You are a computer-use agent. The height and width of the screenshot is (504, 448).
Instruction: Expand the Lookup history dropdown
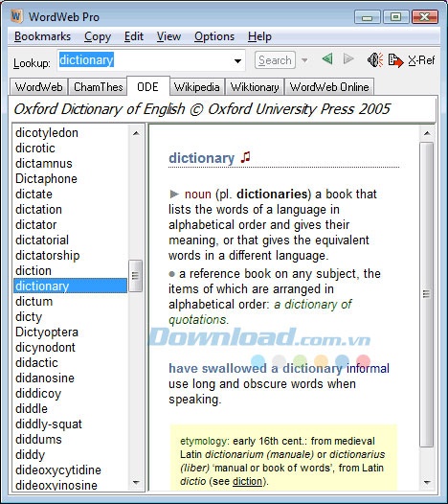237,60
